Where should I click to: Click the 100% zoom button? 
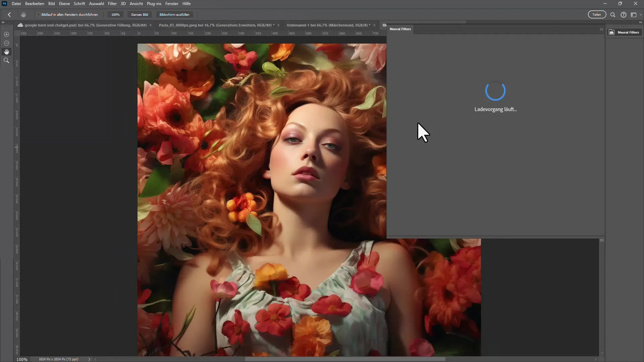tap(115, 15)
